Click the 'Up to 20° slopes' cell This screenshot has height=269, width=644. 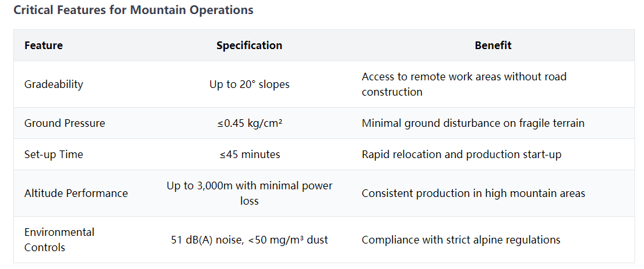click(x=249, y=84)
